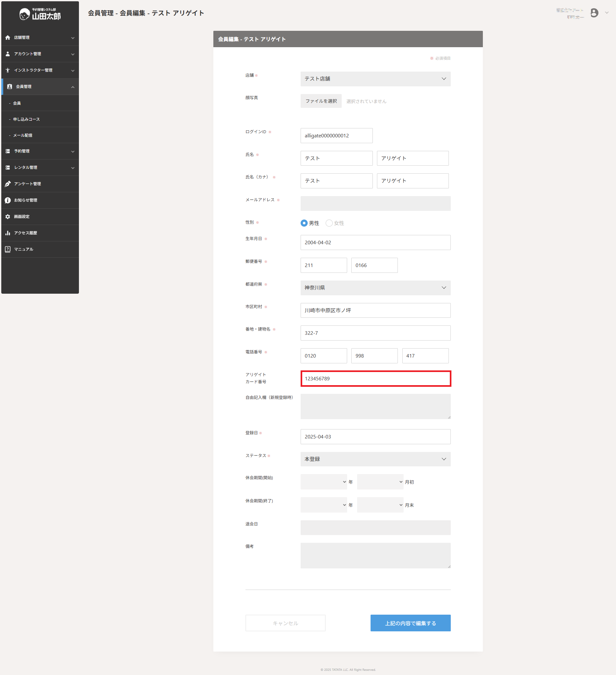Viewport: 616px width, 675px height.
Task: Open the 店舗 dropdown showing テスト店舗
Action: pos(375,79)
